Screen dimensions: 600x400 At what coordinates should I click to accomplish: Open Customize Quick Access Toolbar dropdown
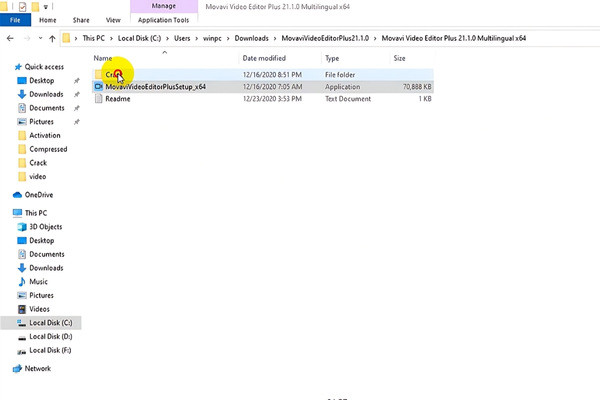(x=46, y=7)
